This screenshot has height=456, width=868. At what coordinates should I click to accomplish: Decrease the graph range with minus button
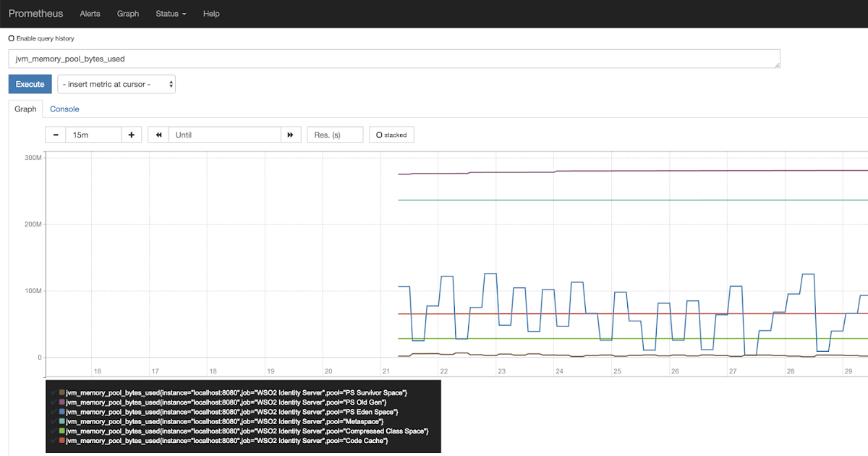(56, 135)
